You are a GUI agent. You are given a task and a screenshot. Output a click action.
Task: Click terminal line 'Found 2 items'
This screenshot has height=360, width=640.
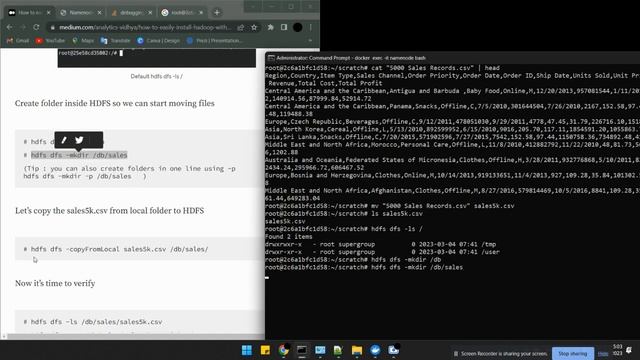point(289,237)
